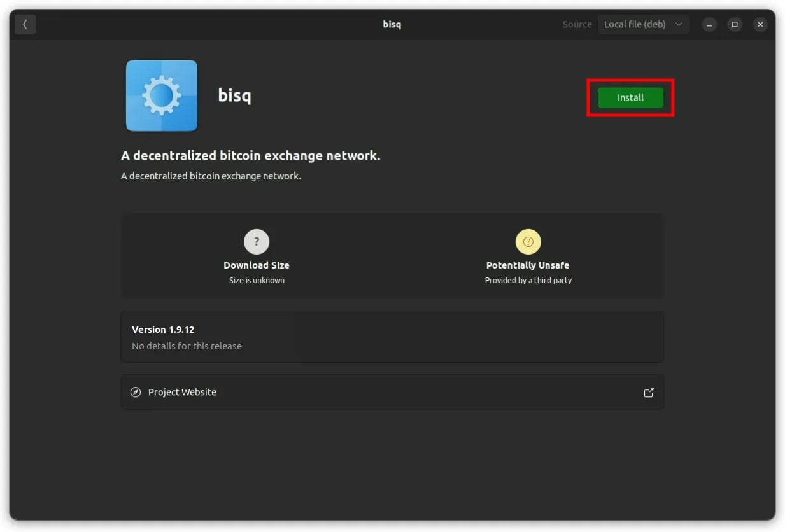The height and width of the screenshot is (532, 785).
Task: Close the bisq window
Action: 760,24
